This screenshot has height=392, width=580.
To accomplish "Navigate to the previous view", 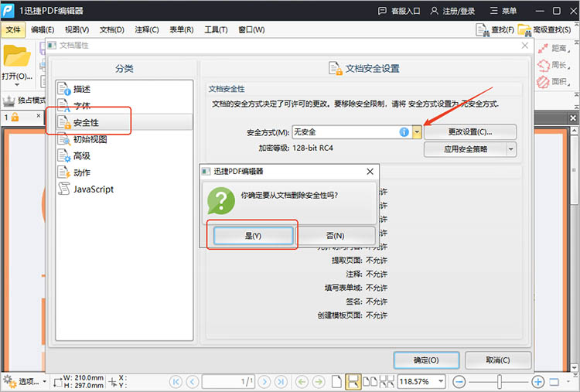I will point(302,381).
